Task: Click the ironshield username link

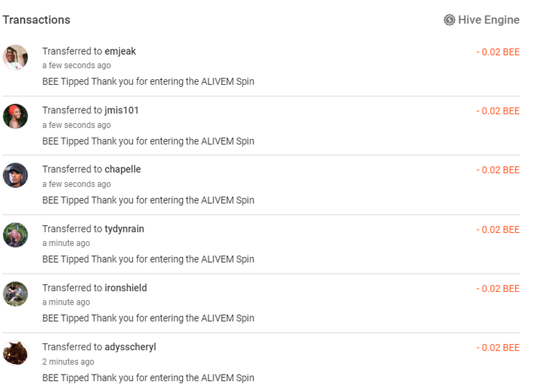Action: tap(126, 288)
